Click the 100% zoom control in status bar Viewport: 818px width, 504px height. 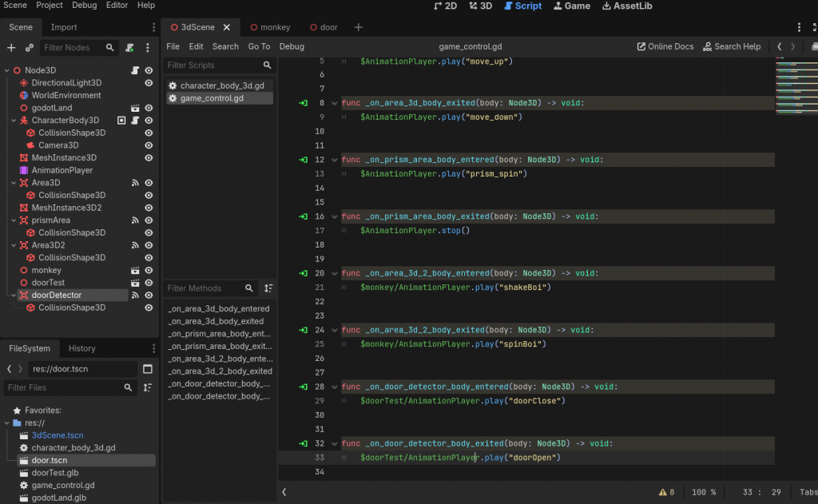pyautogui.click(x=704, y=492)
